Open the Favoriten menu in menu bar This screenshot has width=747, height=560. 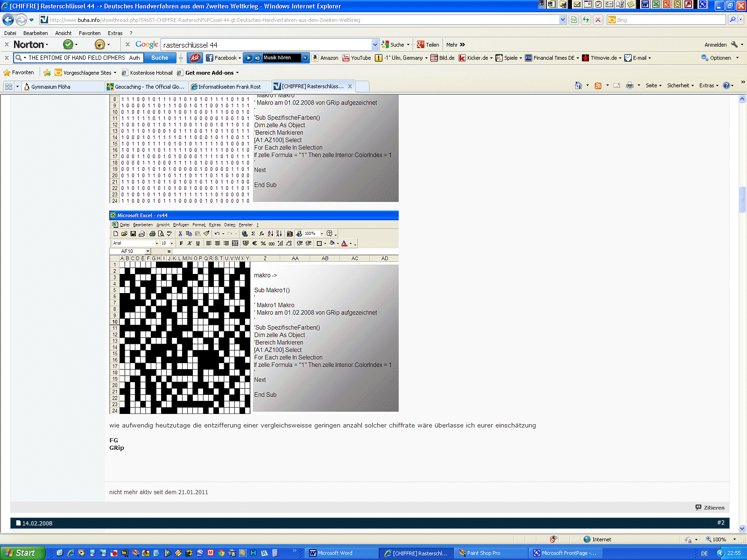tap(90, 33)
